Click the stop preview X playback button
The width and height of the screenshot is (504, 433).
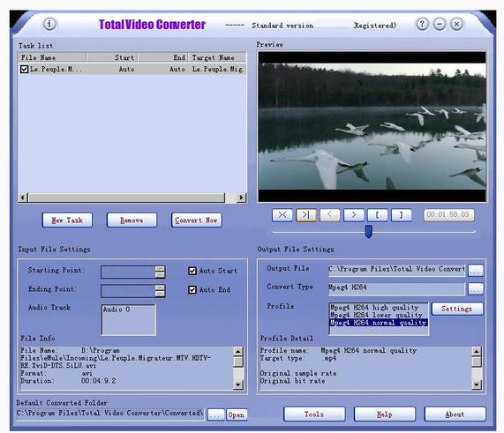[x=282, y=215]
